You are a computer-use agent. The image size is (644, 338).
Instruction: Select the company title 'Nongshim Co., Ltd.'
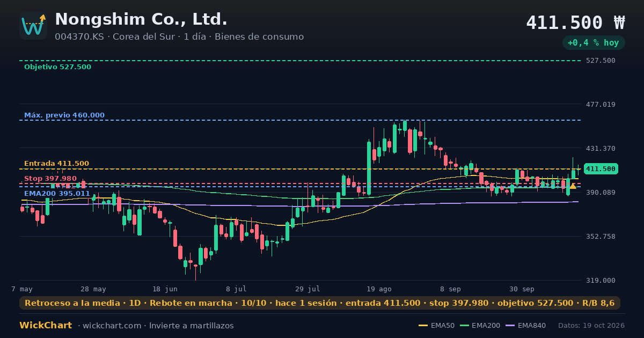tap(141, 19)
